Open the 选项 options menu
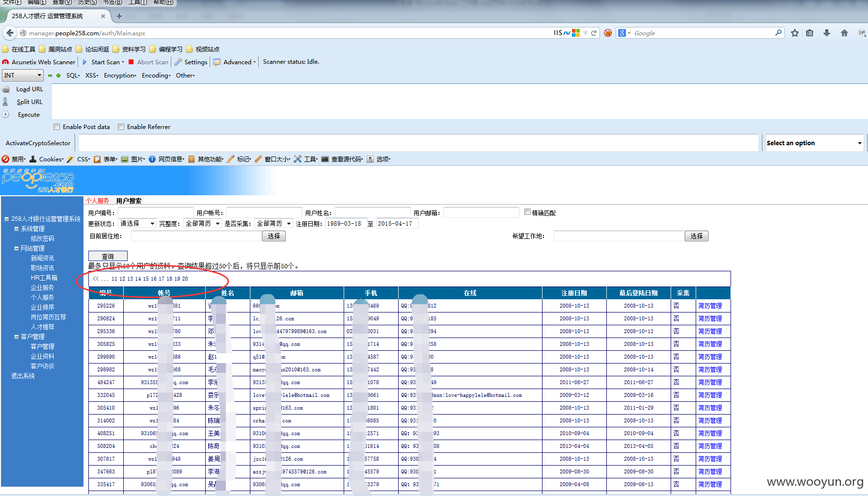The image size is (868, 496). 379,159
